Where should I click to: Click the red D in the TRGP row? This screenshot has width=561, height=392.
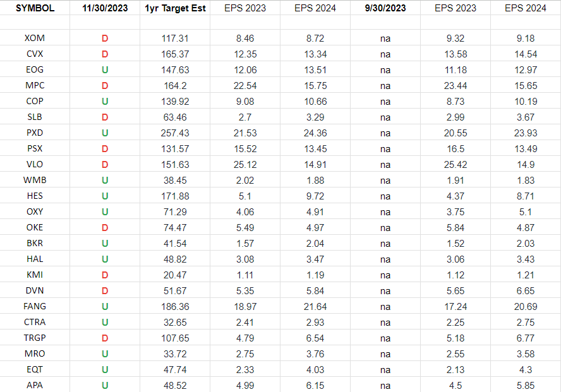[x=105, y=338]
